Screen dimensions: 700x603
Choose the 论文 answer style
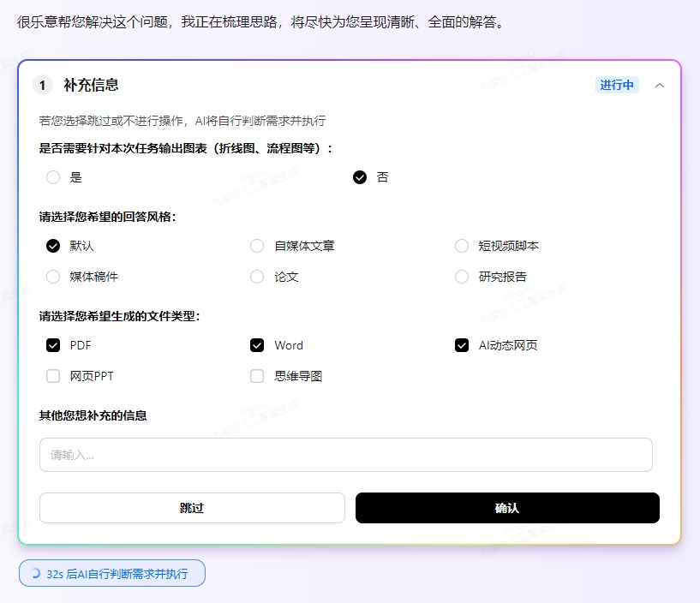coord(257,277)
